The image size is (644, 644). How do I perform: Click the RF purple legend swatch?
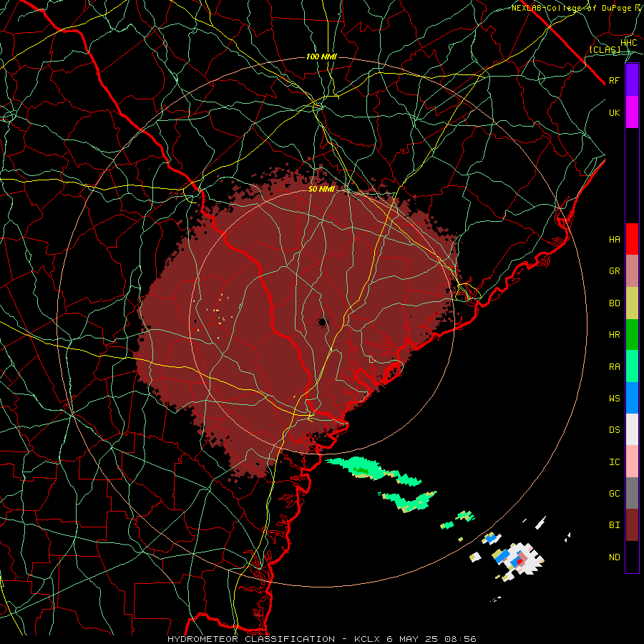click(632, 80)
